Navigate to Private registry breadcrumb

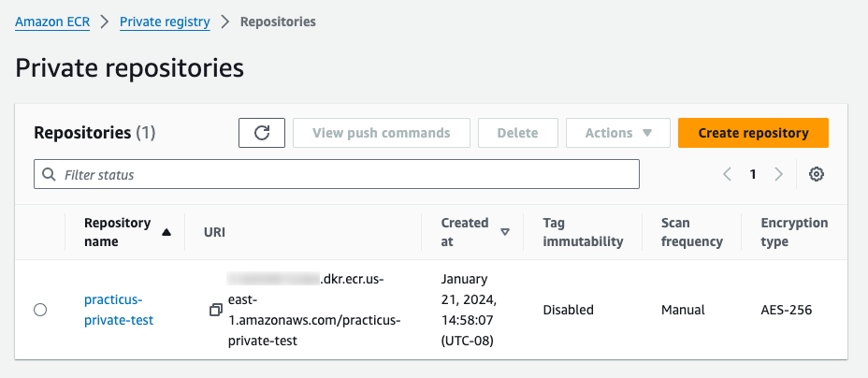[165, 22]
